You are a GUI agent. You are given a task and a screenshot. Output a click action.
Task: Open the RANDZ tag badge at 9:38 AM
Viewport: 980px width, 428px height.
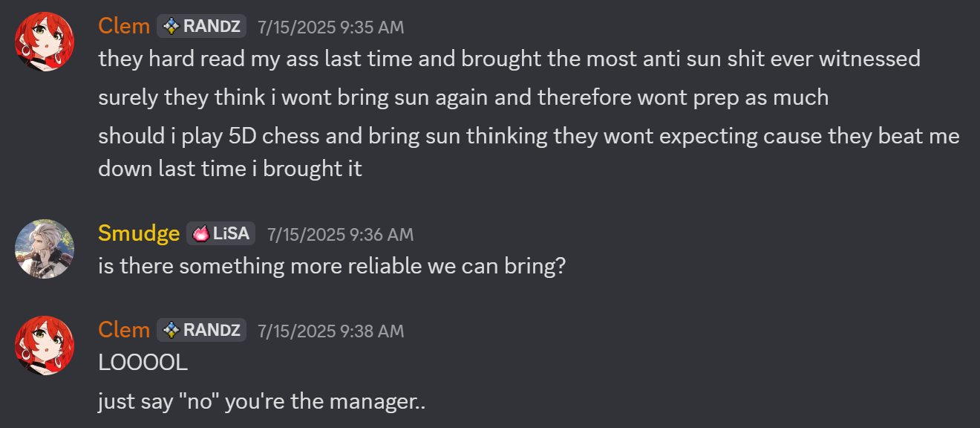(x=201, y=330)
